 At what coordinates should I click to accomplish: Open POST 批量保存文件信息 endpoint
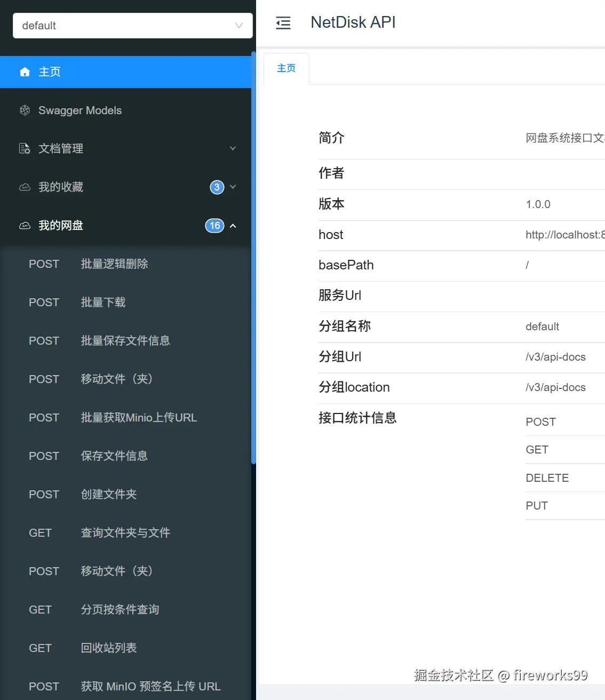tap(125, 341)
